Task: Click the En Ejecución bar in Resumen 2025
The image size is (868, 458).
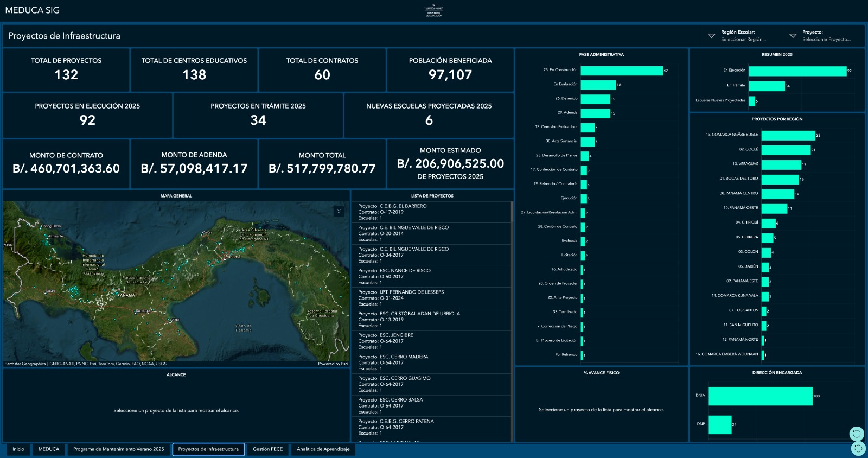Action: click(x=797, y=71)
